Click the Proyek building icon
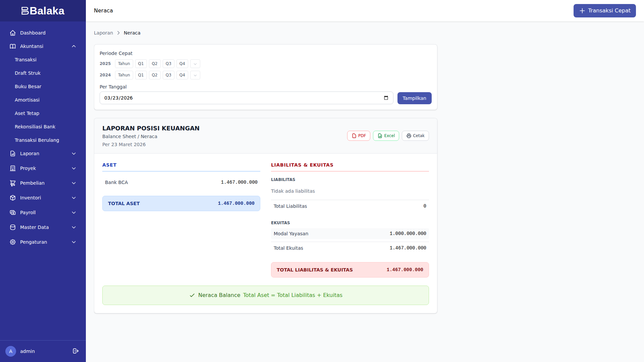644x362 pixels. 13,168
